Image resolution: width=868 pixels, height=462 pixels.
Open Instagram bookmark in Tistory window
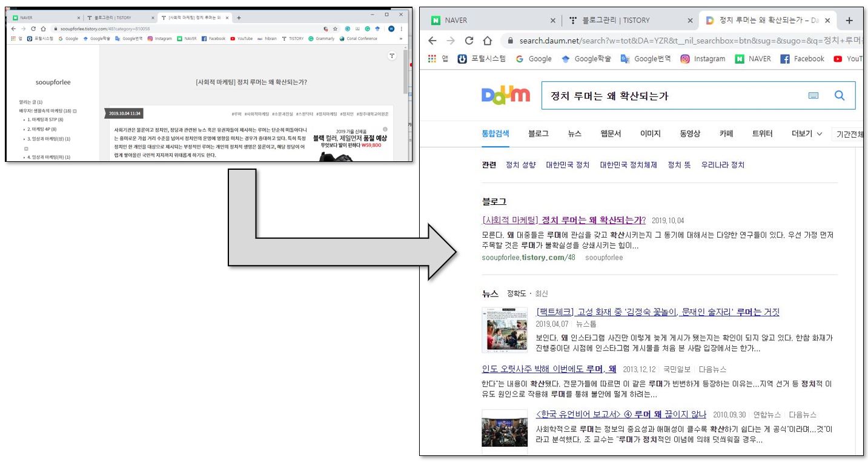click(x=160, y=38)
